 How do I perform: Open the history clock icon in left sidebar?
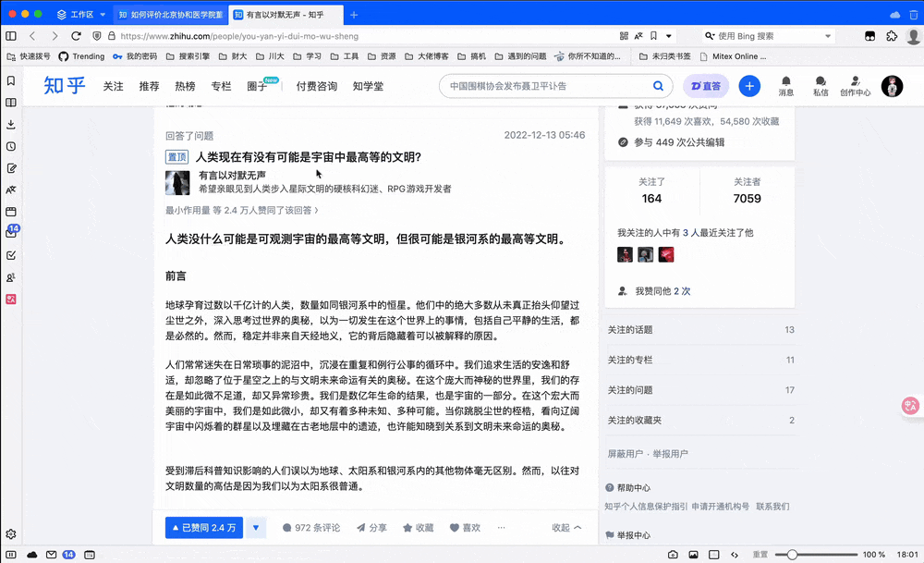[10, 147]
